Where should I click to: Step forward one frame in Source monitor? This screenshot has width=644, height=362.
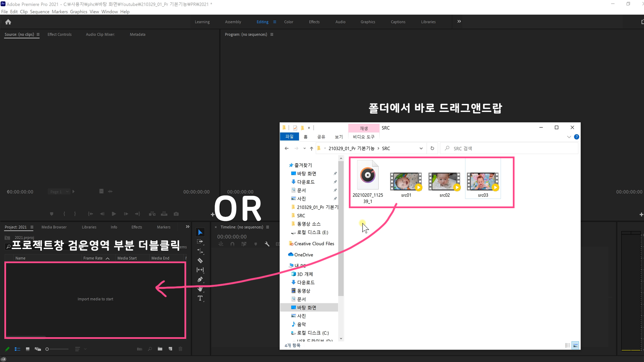point(126,214)
